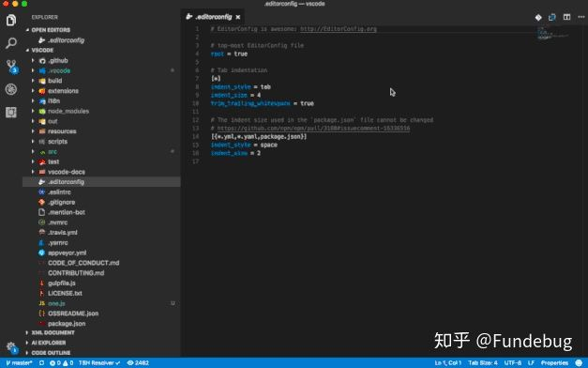
Task: Click line number 14 in the gutter
Action: point(196,137)
